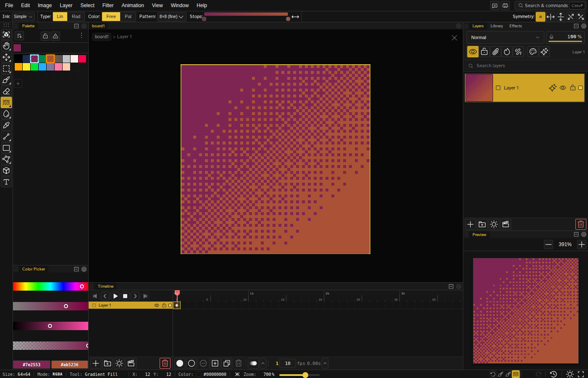Toggle the visibility eye button in Layers toolbar

[473, 52]
